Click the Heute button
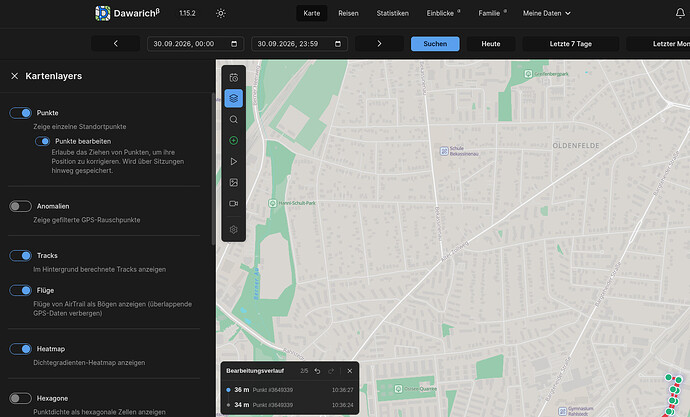 pyautogui.click(x=491, y=44)
